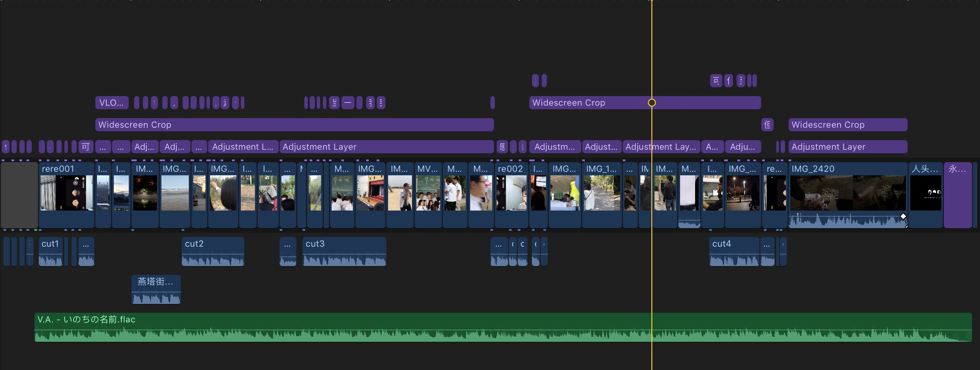Viewport: 980px width, 370px height.
Task: Select the 人头 clip near the end
Action: pyautogui.click(x=925, y=194)
